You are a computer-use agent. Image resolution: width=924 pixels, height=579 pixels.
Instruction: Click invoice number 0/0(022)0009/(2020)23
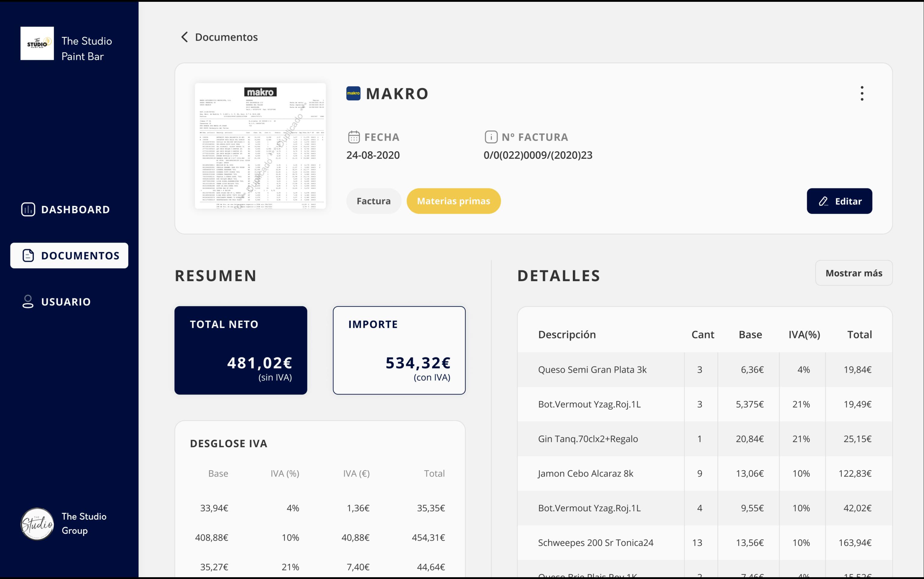pyautogui.click(x=538, y=155)
